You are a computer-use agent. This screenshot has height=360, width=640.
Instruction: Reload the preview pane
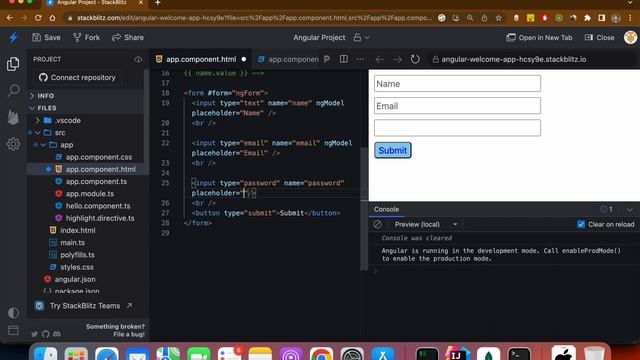click(415, 60)
